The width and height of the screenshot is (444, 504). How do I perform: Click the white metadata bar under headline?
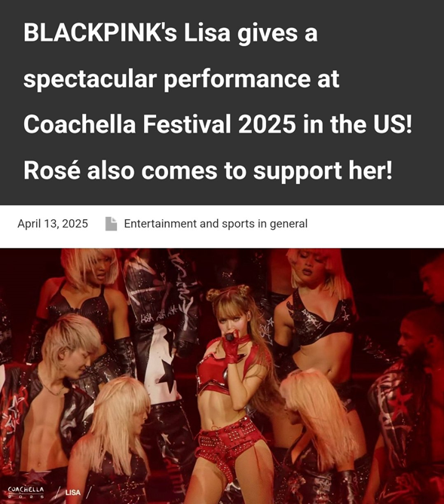(x=222, y=226)
